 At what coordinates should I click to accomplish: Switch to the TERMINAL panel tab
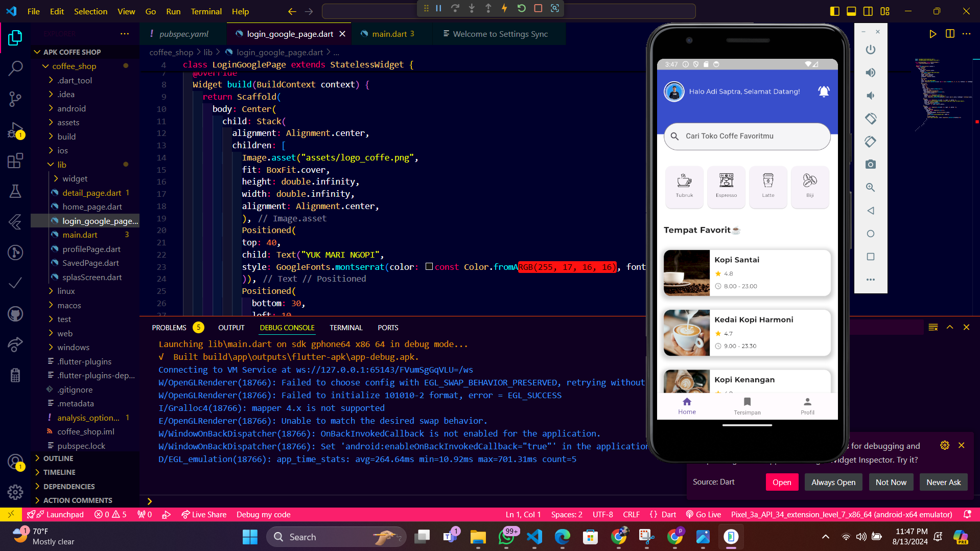[x=346, y=328]
